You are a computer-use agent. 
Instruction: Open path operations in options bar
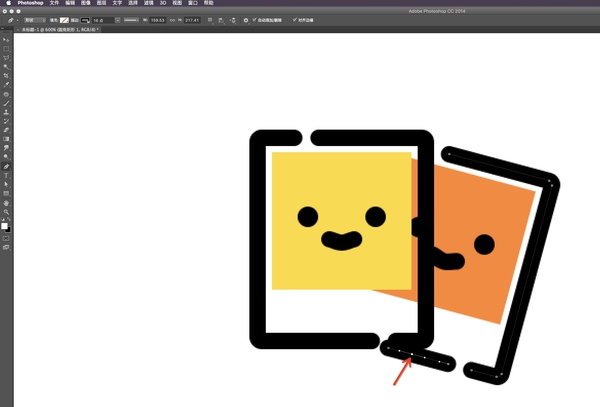pyautogui.click(x=210, y=20)
